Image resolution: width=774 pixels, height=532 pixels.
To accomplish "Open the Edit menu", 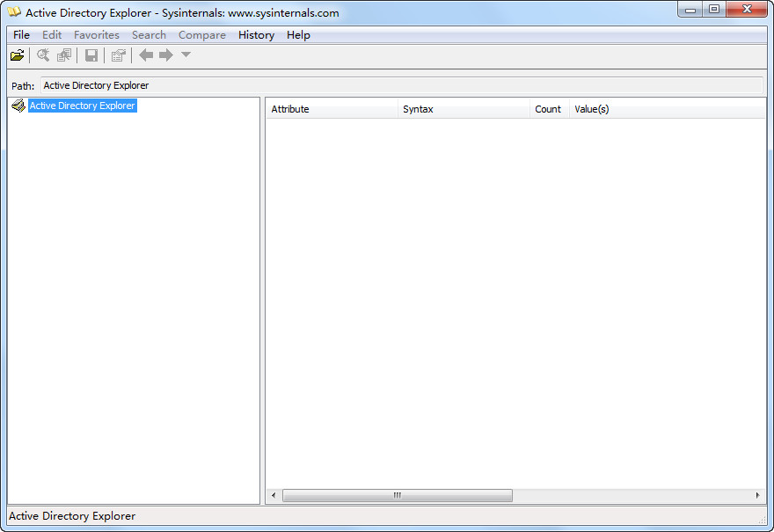I will (52, 35).
